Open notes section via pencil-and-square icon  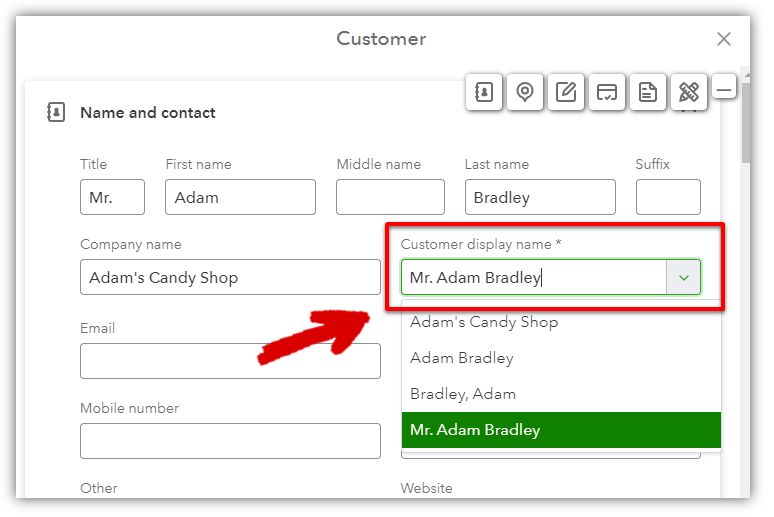coord(566,92)
